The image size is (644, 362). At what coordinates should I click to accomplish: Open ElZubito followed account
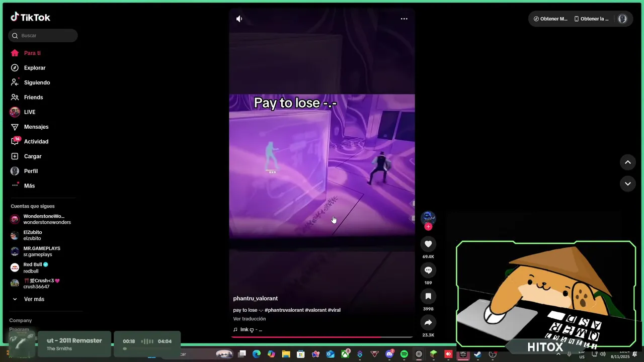pyautogui.click(x=33, y=235)
